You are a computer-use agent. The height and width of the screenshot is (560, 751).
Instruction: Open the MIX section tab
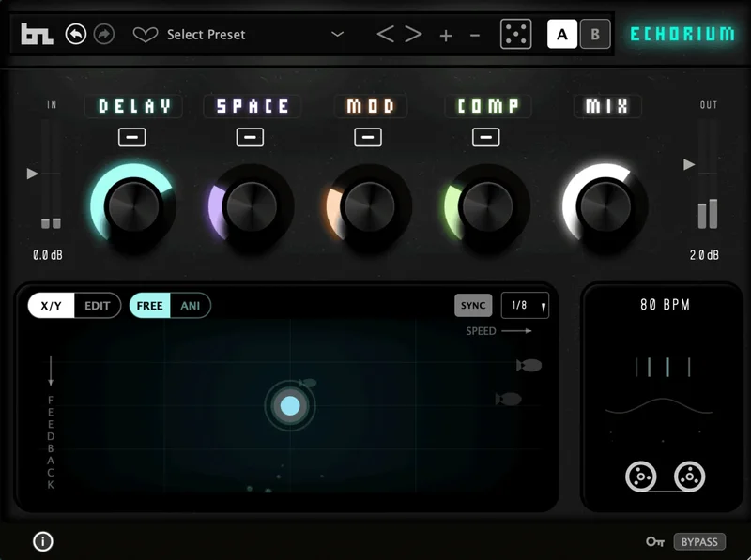tap(607, 106)
